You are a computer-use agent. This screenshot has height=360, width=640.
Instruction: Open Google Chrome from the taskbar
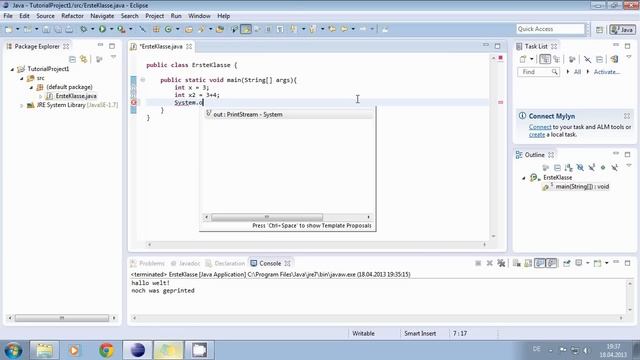click(106, 350)
